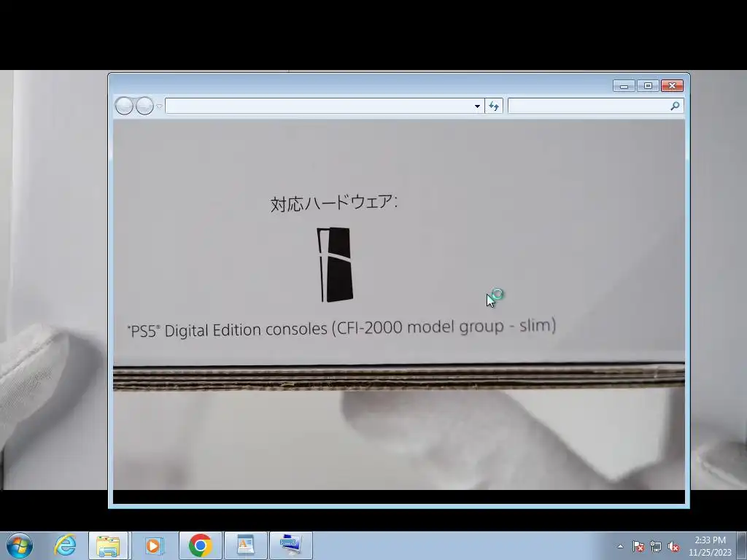Click the magnifying glass search icon
747x560 pixels.
click(675, 106)
